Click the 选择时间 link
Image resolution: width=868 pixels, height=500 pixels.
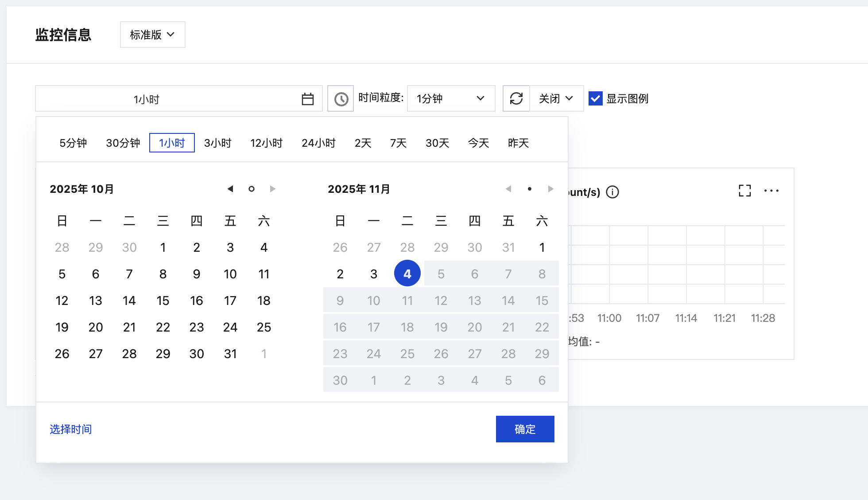tap(71, 429)
